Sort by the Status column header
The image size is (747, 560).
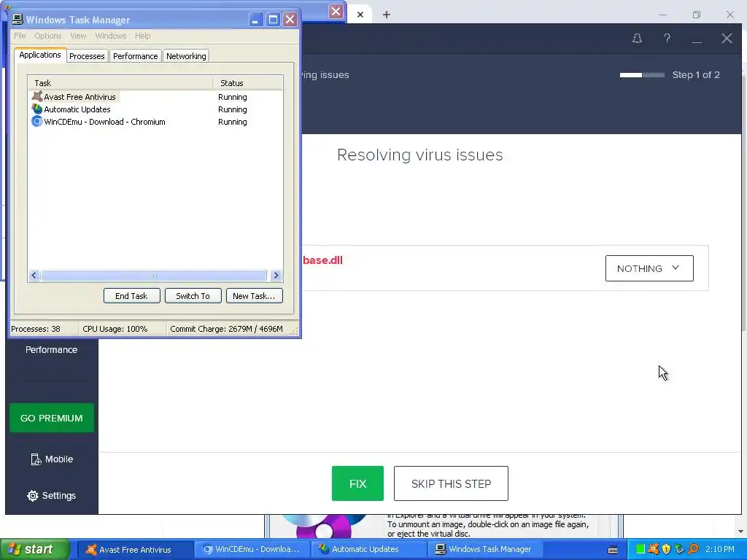click(x=248, y=83)
